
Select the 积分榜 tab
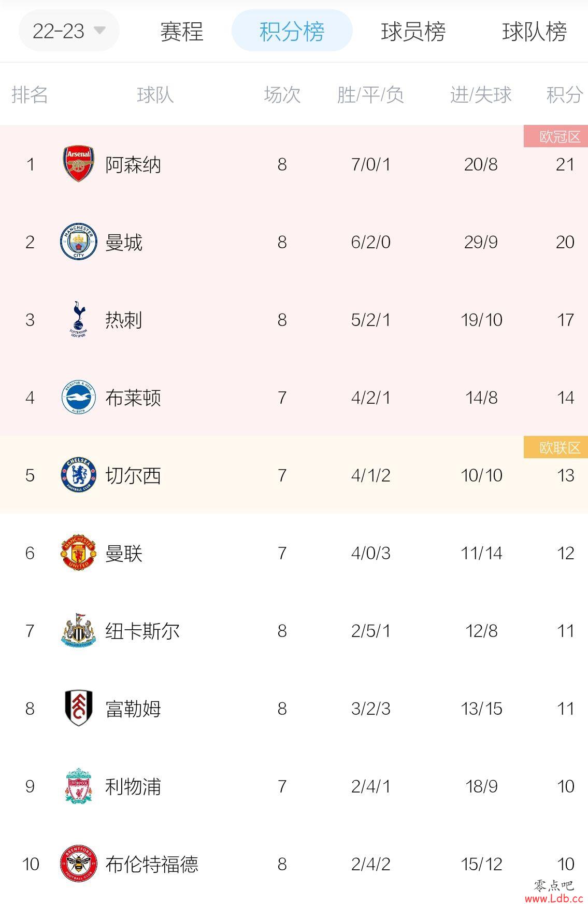[292, 31]
